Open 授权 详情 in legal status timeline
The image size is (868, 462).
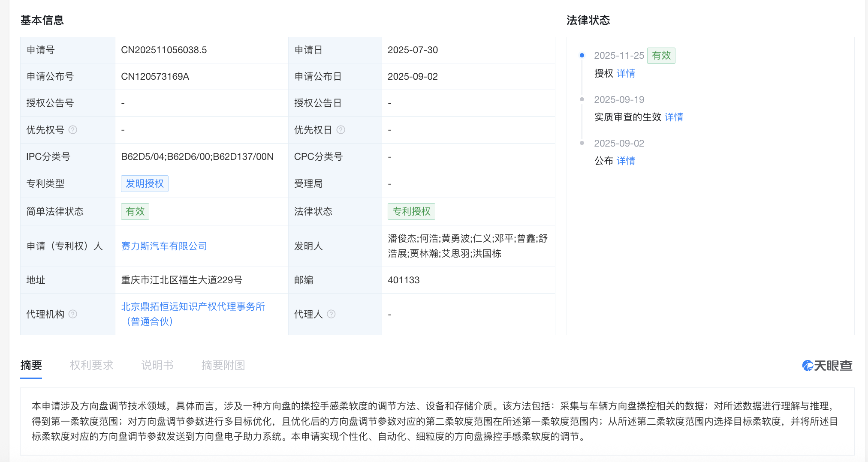[x=625, y=73]
